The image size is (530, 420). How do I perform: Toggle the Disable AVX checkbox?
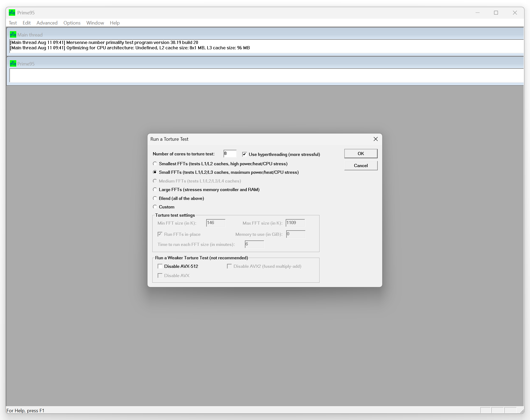click(x=160, y=276)
